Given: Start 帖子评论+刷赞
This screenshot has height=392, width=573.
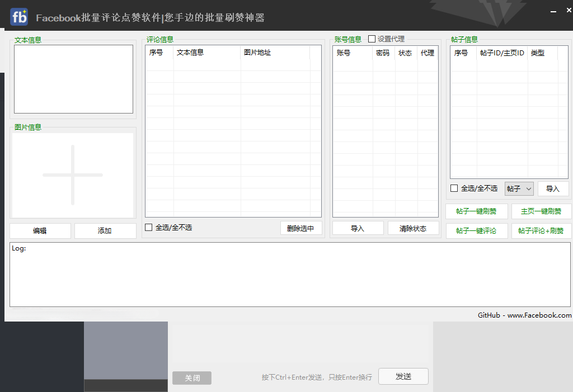Looking at the screenshot, I should 541,231.
